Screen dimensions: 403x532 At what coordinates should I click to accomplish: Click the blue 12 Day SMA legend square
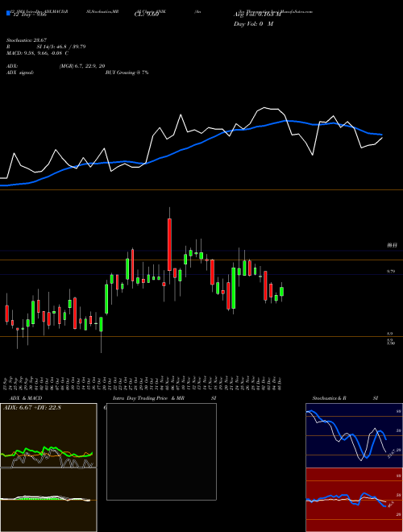pos(8,14)
